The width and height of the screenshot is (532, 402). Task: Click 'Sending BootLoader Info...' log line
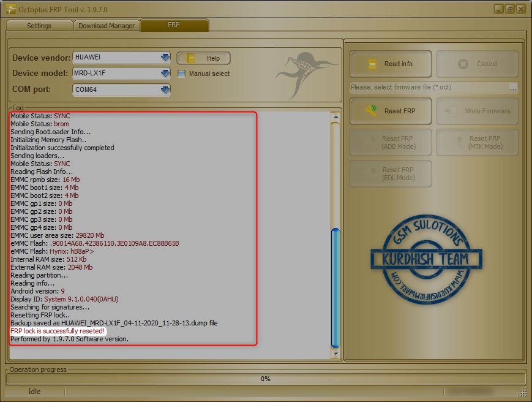pos(51,132)
